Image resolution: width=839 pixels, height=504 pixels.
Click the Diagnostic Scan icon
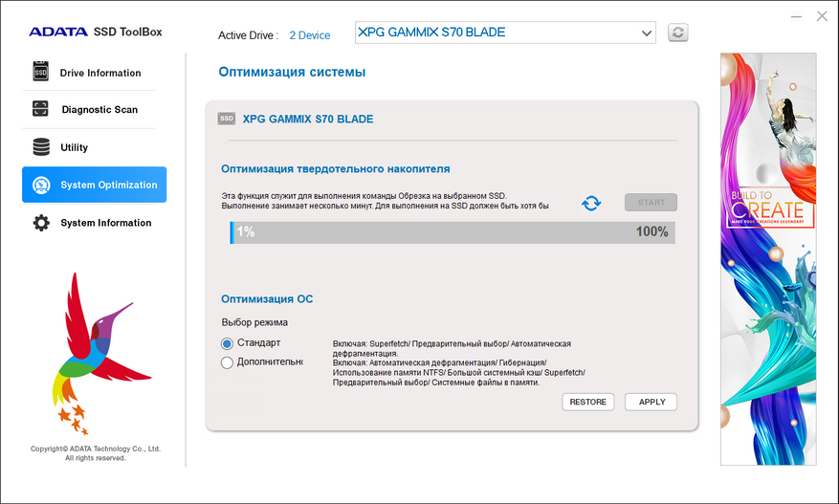click(x=40, y=109)
